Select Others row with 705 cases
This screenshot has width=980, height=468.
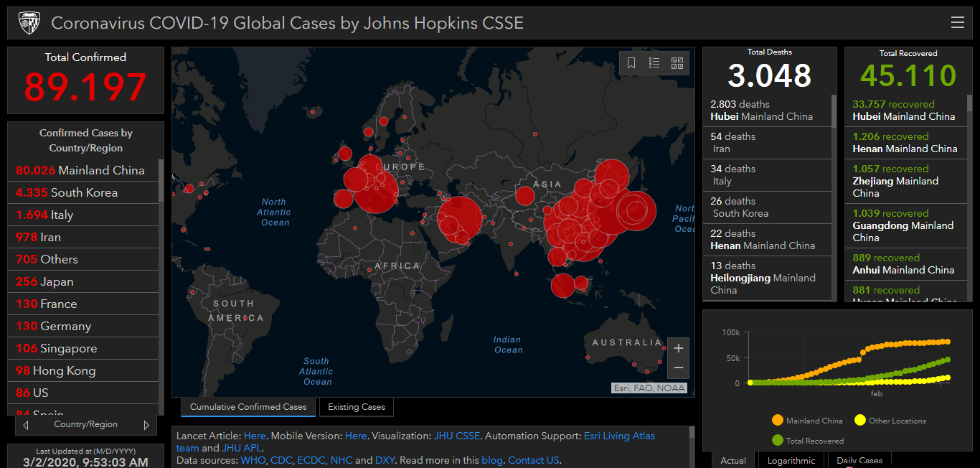point(83,259)
